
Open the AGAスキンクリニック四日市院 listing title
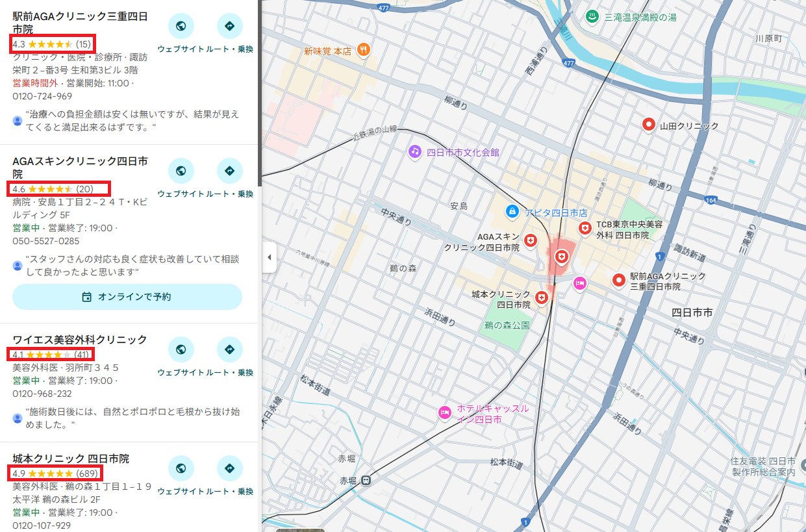coord(80,168)
